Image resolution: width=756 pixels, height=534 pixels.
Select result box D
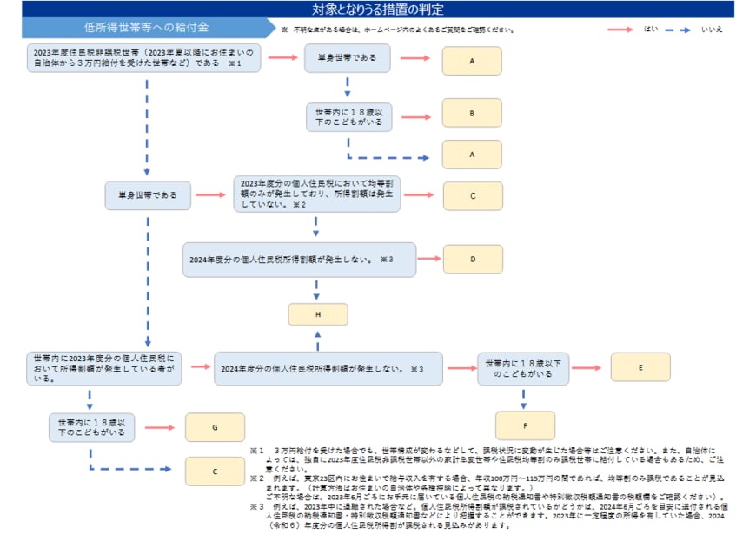[472, 258]
